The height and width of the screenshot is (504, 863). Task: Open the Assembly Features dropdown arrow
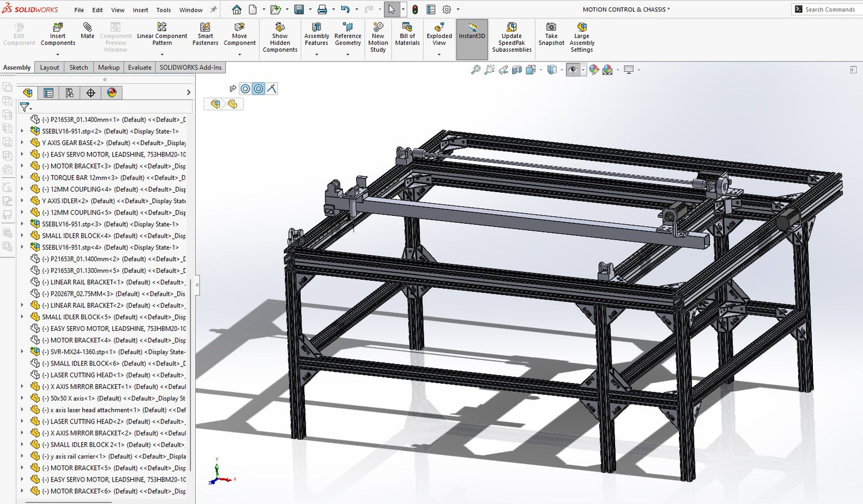coord(316,55)
